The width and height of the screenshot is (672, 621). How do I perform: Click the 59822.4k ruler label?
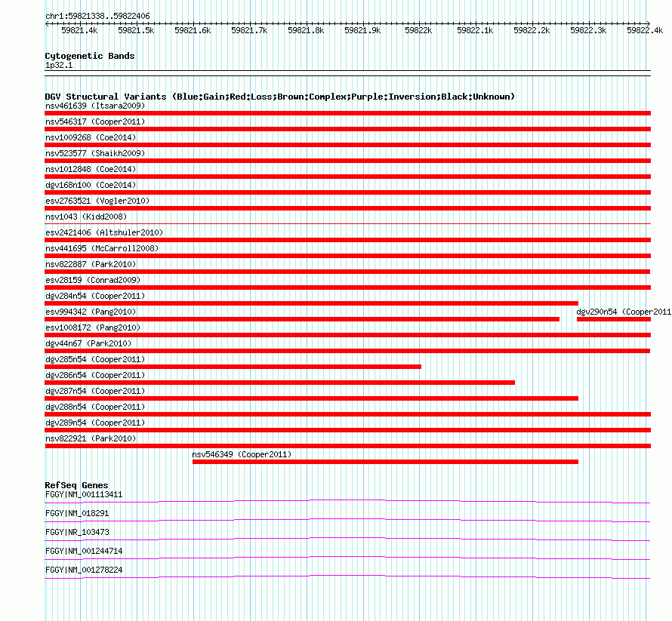[x=645, y=30]
